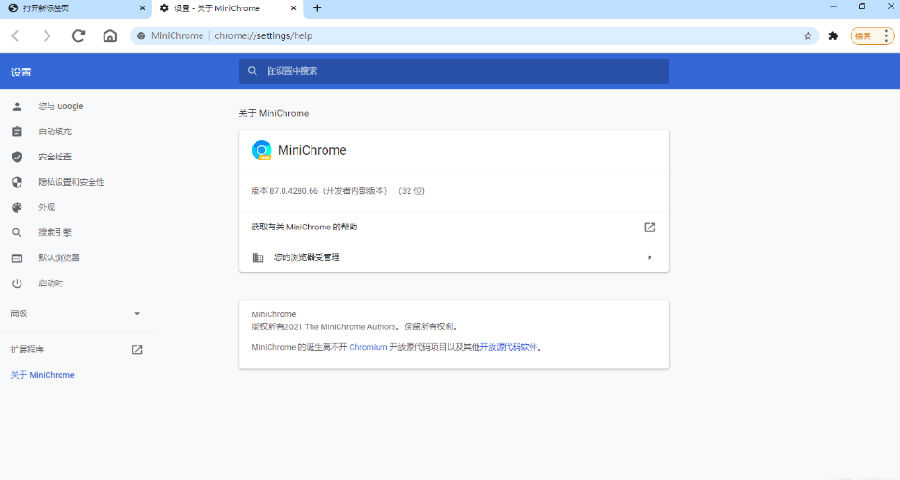
Task: Click the address bar showing chrome://settings/help
Action: click(474, 36)
